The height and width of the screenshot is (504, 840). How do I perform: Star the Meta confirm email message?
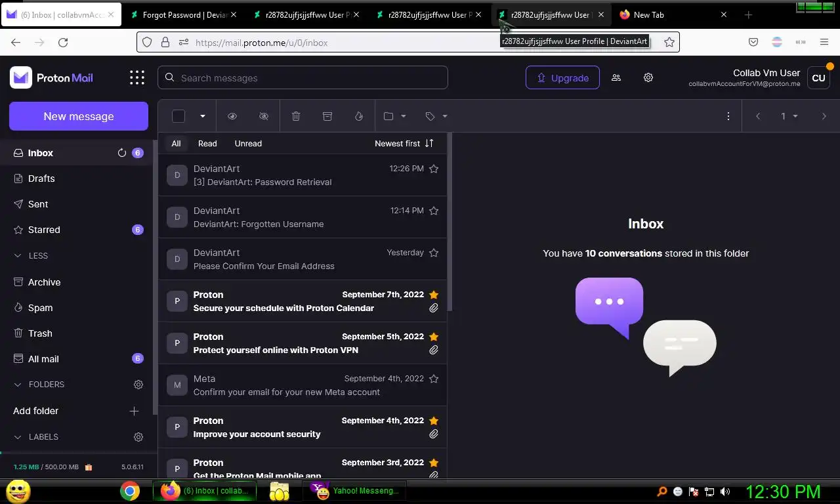(434, 379)
